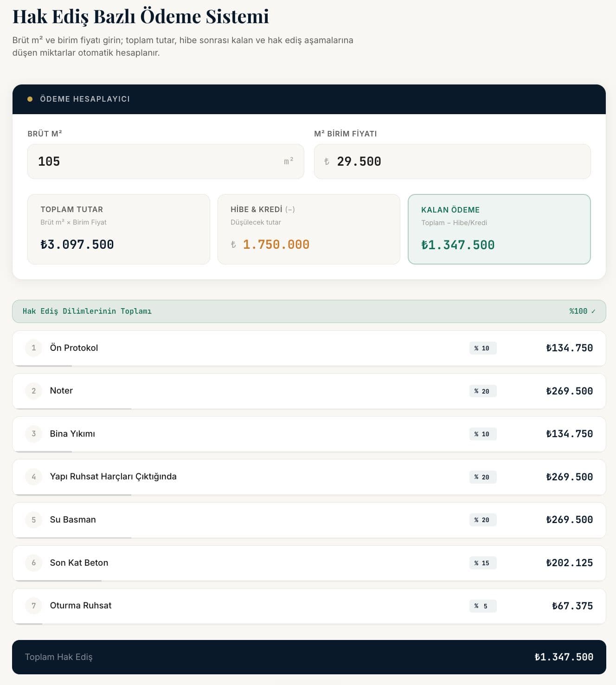
Task: Click the % 10 badge in Ön Protokol row
Action: 483,348
